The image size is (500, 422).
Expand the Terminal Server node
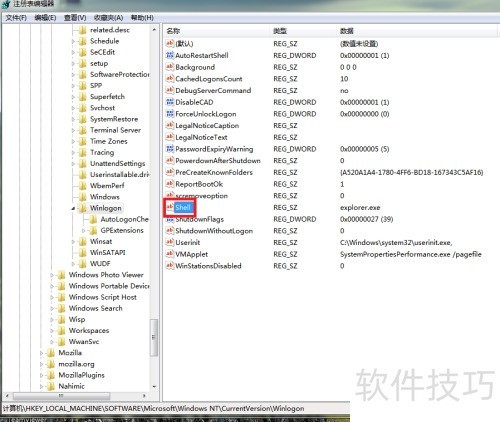[73, 130]
